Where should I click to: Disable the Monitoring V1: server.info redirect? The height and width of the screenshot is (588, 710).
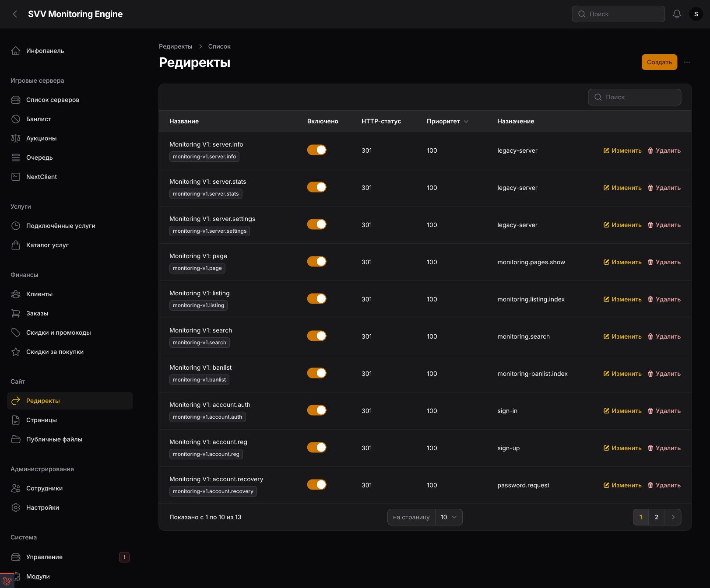click(x=316, y=150)
